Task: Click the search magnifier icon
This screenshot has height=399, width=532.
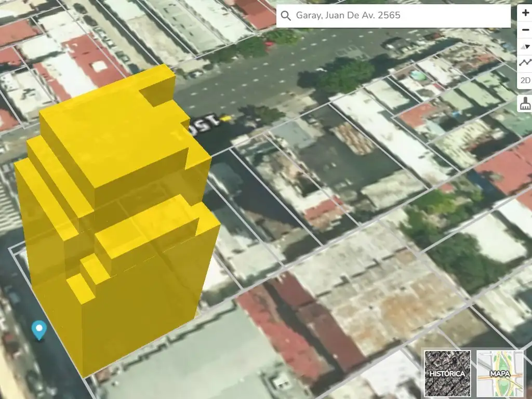Action: (x=285, y=16)
